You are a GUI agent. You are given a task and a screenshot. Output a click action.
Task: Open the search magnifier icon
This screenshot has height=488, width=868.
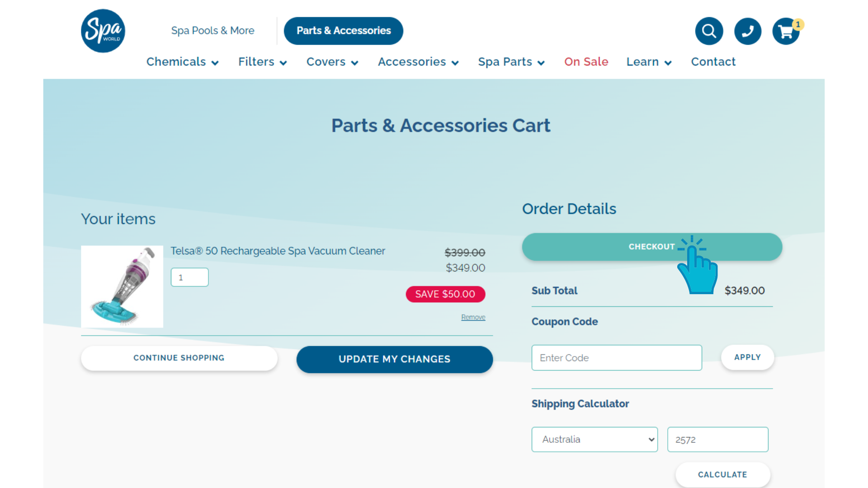709,31
